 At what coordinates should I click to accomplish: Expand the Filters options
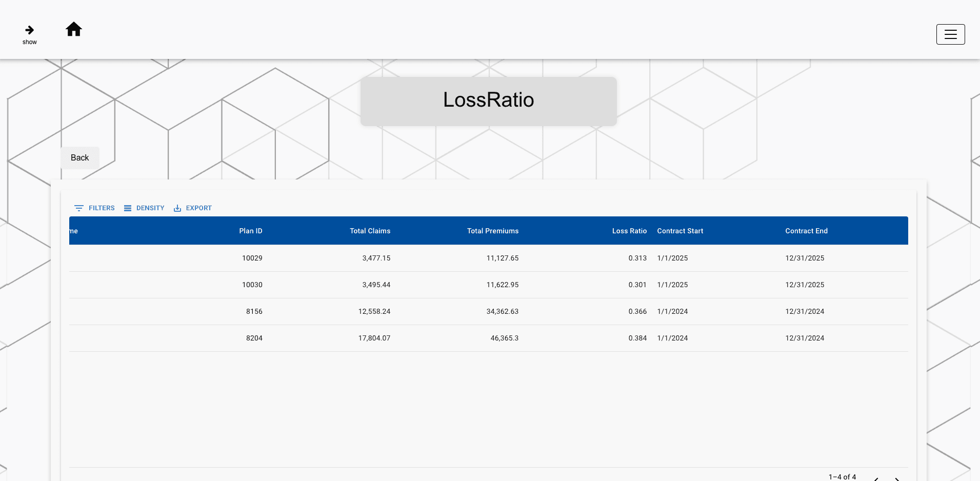pos(94,208)
